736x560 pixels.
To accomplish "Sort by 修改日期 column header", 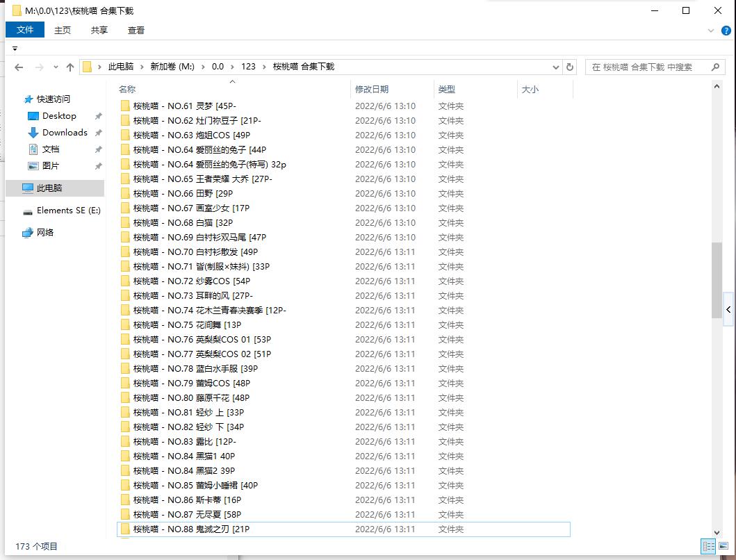I will coord(393,89).
